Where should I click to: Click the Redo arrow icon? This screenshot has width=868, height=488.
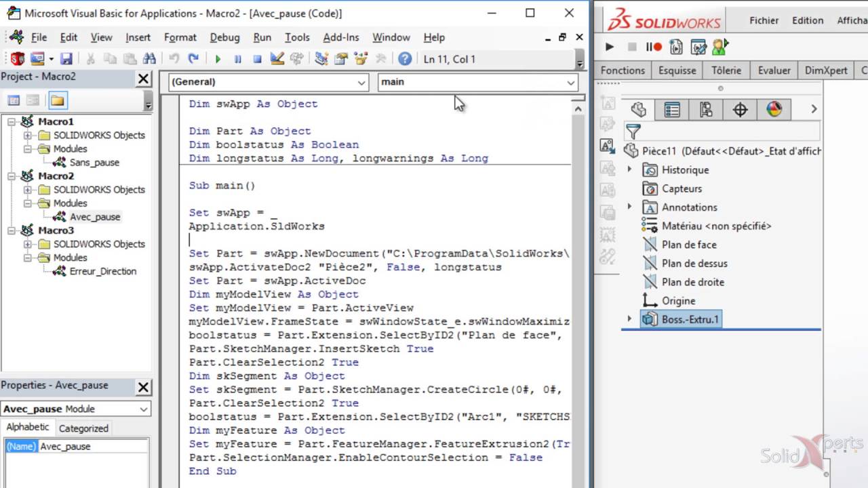pos(193,59)
